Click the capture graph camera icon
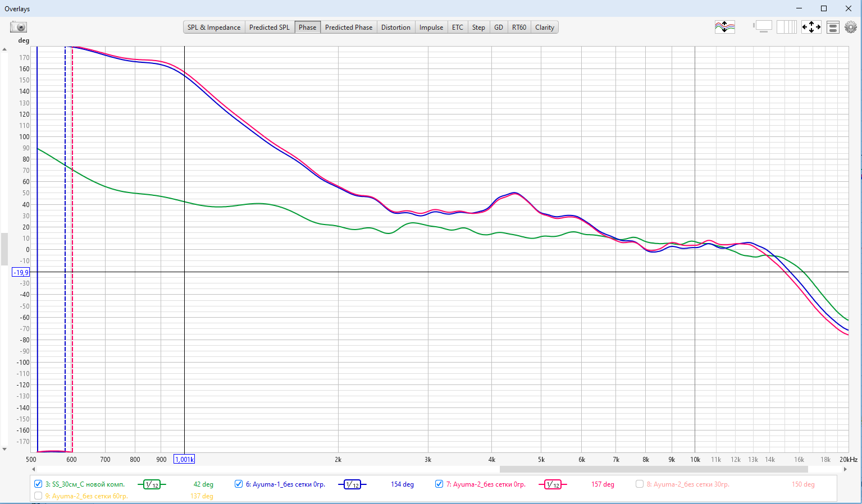 (x=19, y=27)
